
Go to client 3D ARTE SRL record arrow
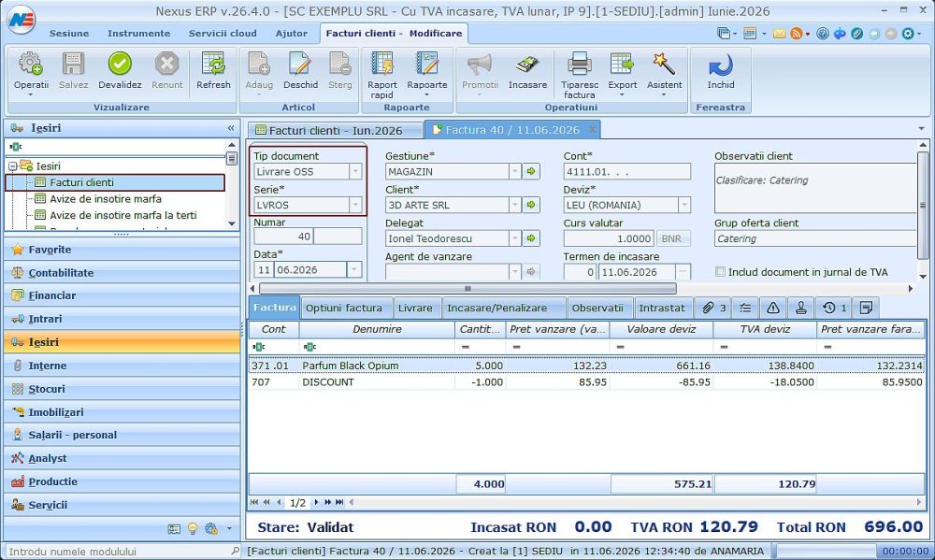(531, 205)
